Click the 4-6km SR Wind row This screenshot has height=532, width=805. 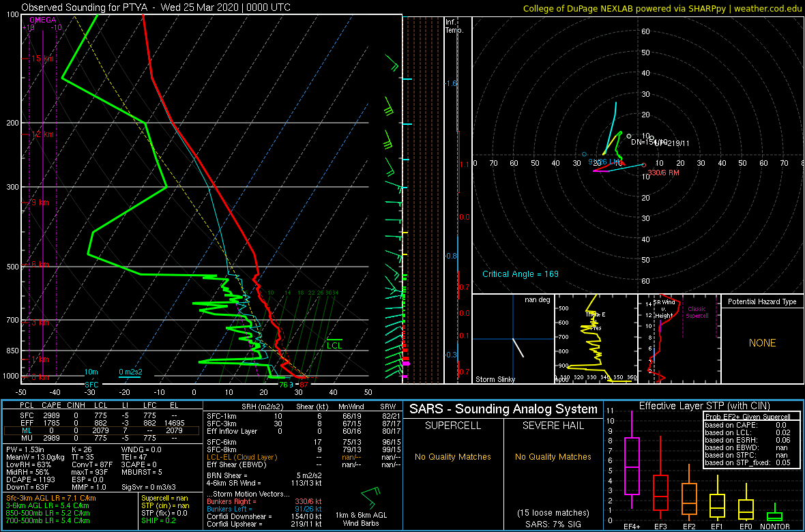coord(265,483)
